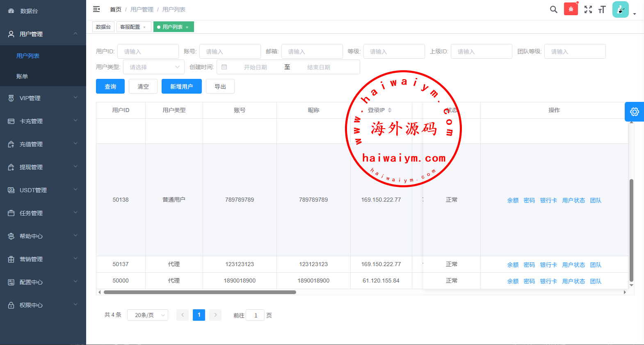
Task: Open the header search icon
Action: pos(553,9)
